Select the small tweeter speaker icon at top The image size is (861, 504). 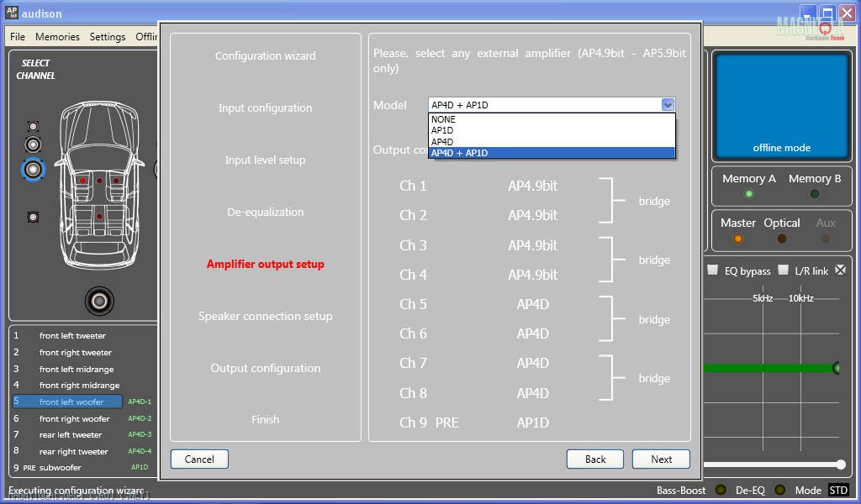(x=33, y=127)
